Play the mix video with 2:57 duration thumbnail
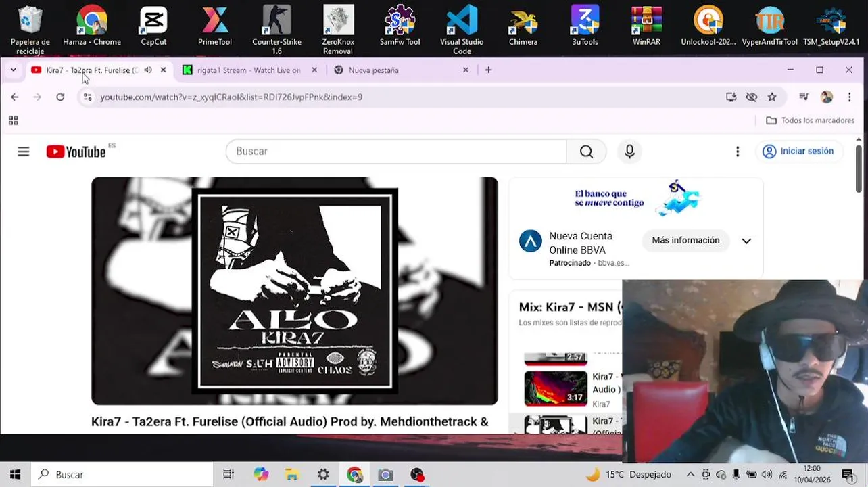Screen dimensions: 868x487 click(x=556, y=358)
